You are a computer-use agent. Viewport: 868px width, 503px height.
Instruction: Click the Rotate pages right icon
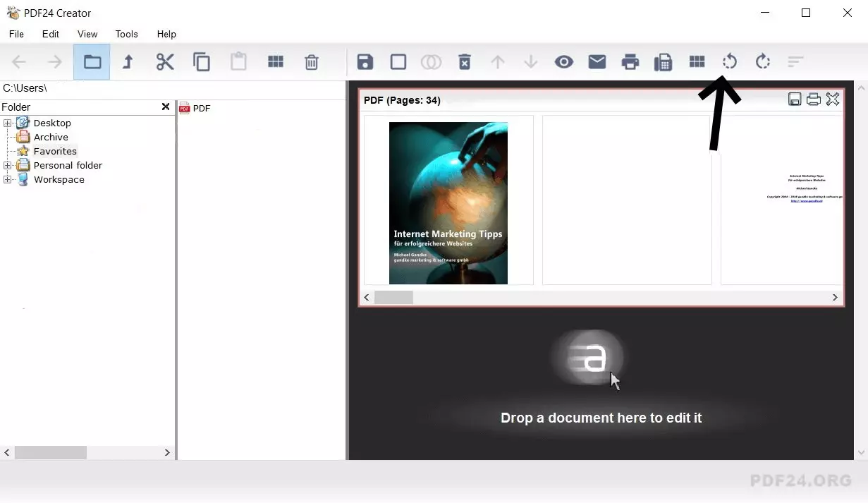tap(762, 62)
